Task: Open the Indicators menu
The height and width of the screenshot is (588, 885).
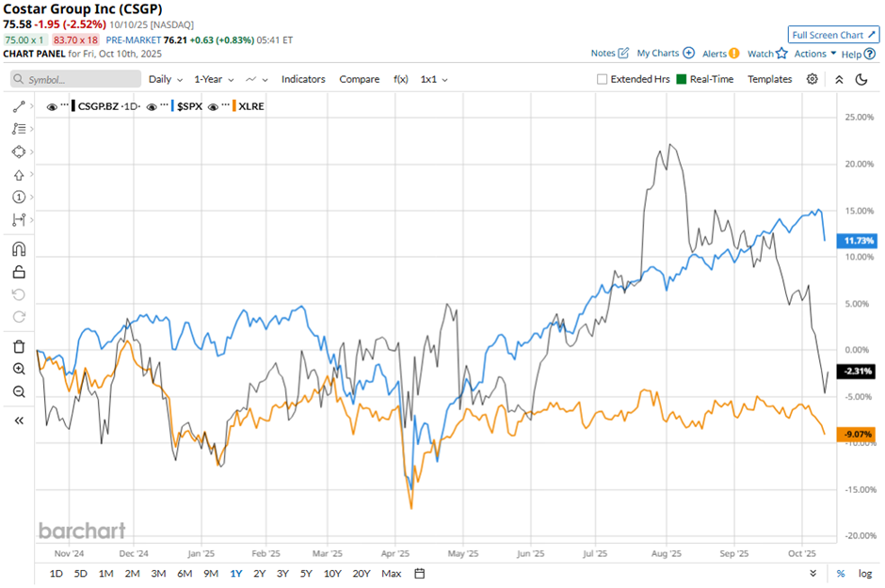Action: pos(303,80)
